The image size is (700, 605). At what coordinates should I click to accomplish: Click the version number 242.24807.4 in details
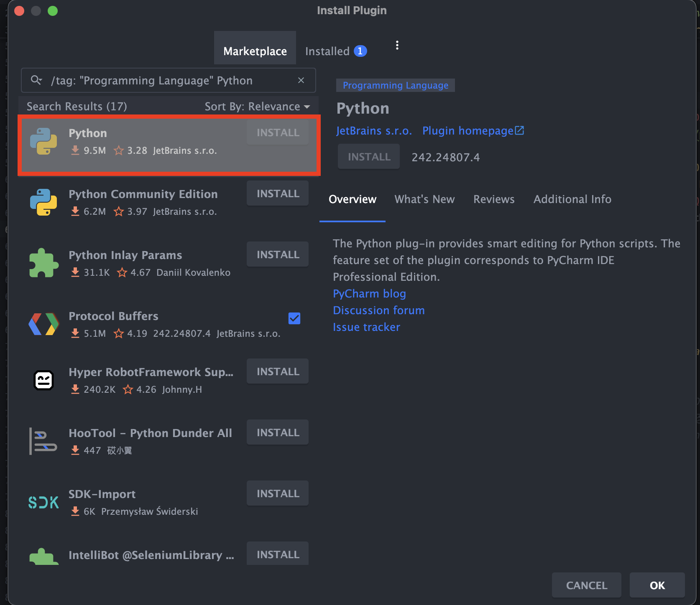coord(446,158)
